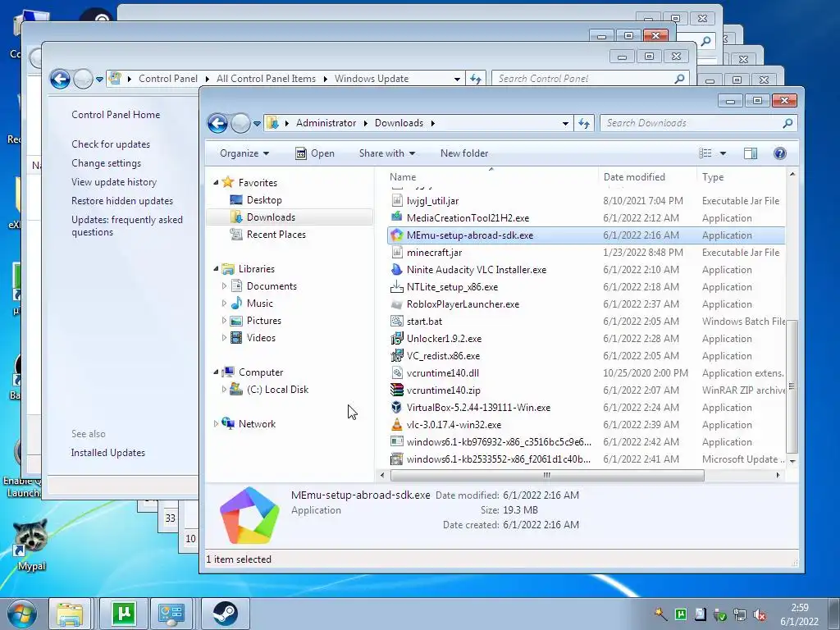Click the large MEmu logo in details pane
Viewport: 840px width, 630px height.
[249, 515]
